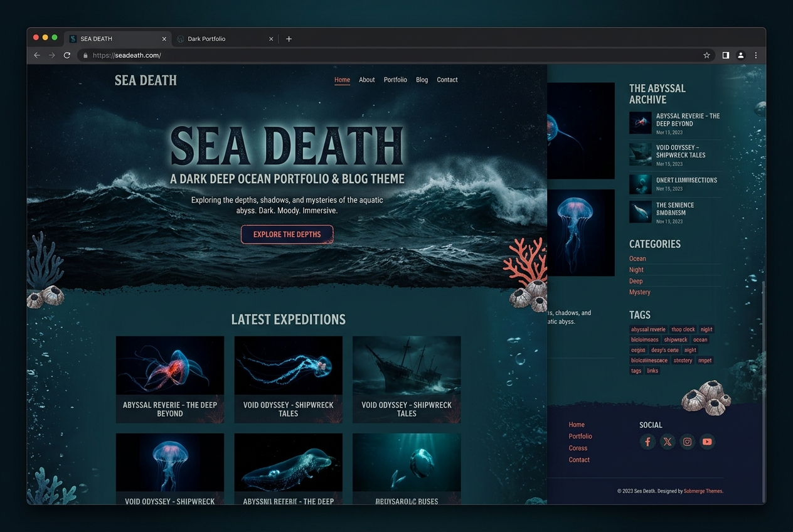Open the YouTube social icon in footer
Viewport: 793px width, 532px height.
(707, 442)
